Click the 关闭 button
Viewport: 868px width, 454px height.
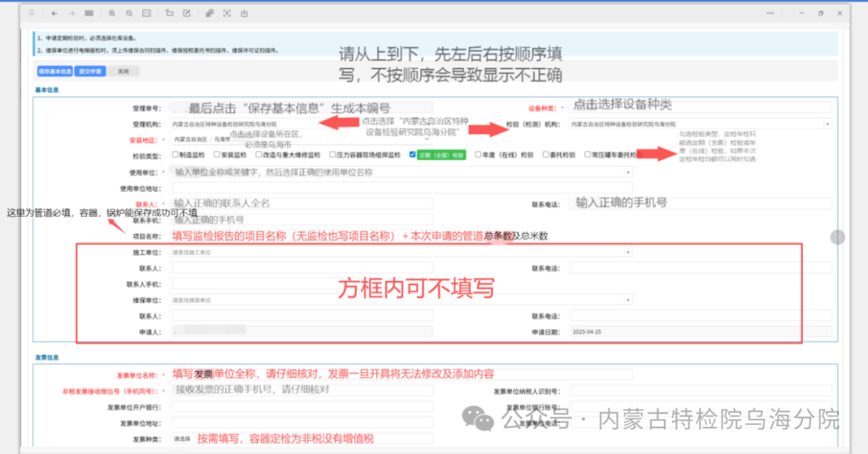click(124, 72)
